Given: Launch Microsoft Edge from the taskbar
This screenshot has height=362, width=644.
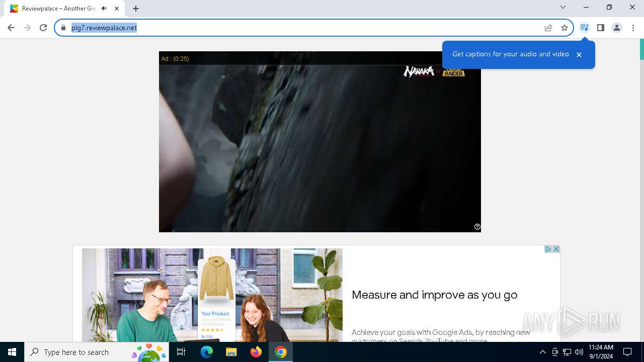Looking at the screenshot, I should pyautogui.click(x=207, y=352).
